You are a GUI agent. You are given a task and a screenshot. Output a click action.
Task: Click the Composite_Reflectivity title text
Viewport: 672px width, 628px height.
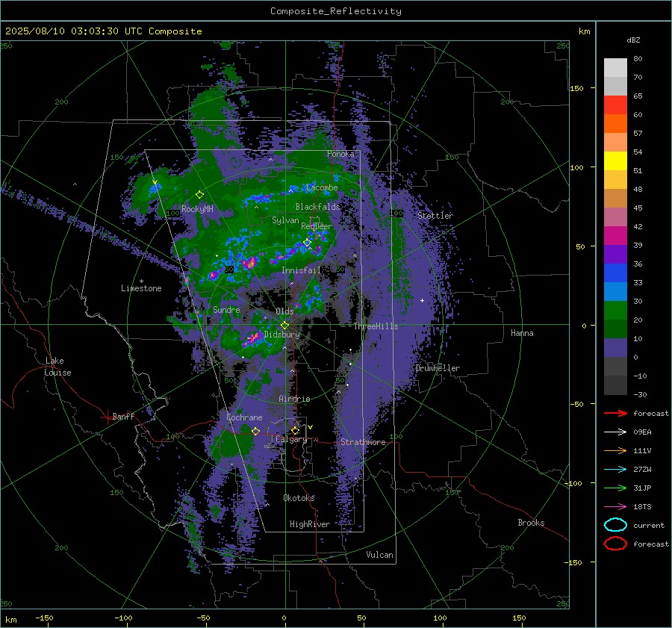335,11
